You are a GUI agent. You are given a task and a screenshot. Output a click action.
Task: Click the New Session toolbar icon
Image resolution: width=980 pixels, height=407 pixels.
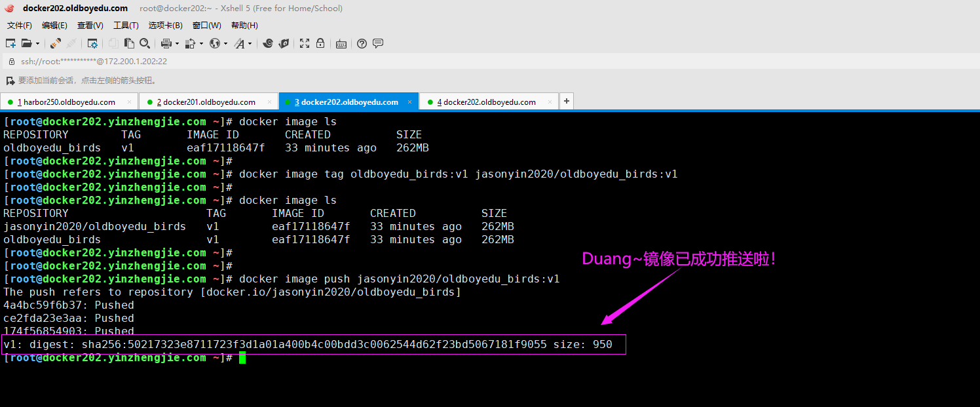(10, 43)
